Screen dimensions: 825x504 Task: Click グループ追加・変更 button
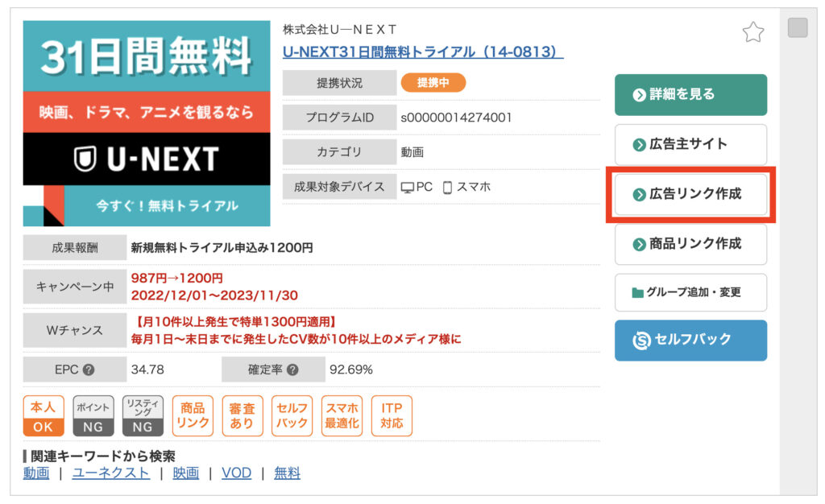(x=690, y=292)
